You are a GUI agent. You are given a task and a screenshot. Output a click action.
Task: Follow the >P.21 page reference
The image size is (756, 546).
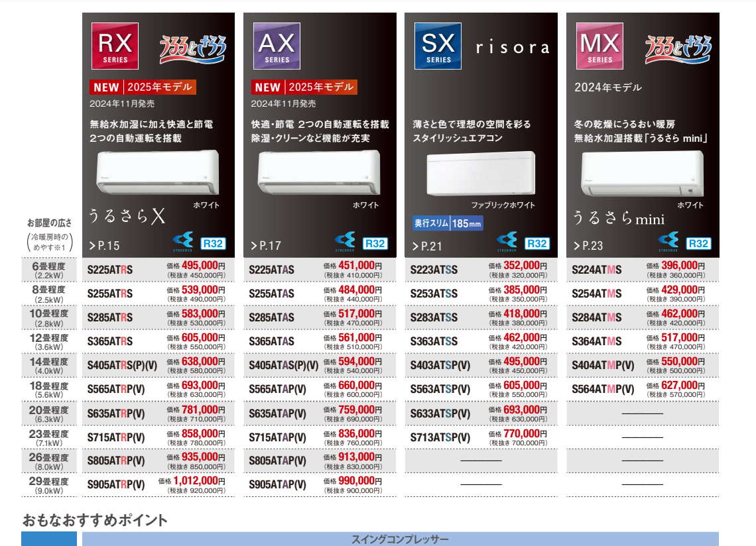(x=427, y=246)
